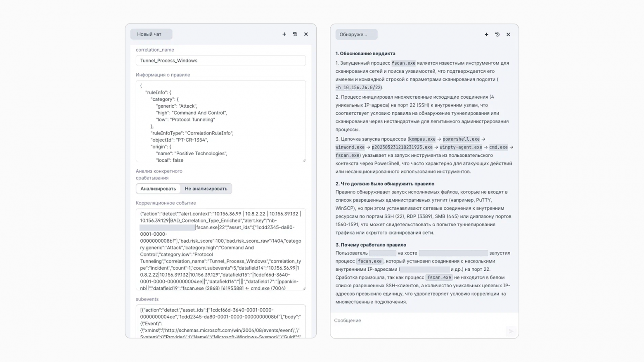Add a new chat in the right panel
The image size is (644, 362).
(x=486, y=35)
